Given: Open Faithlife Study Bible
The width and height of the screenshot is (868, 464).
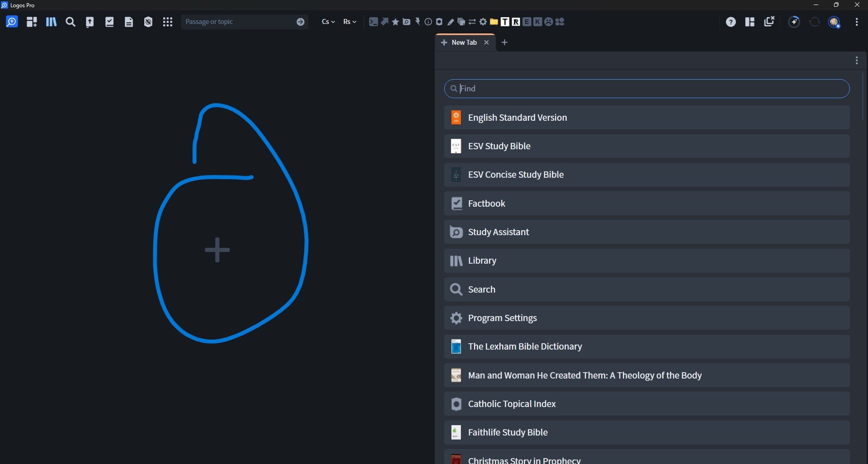Looking at the screenshot, I should tap(647, 432).
